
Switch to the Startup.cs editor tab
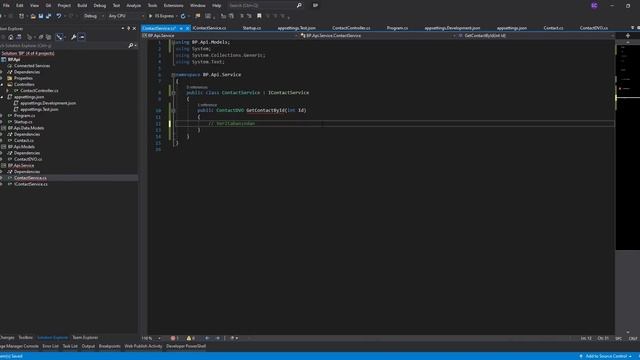pos(251,28)
